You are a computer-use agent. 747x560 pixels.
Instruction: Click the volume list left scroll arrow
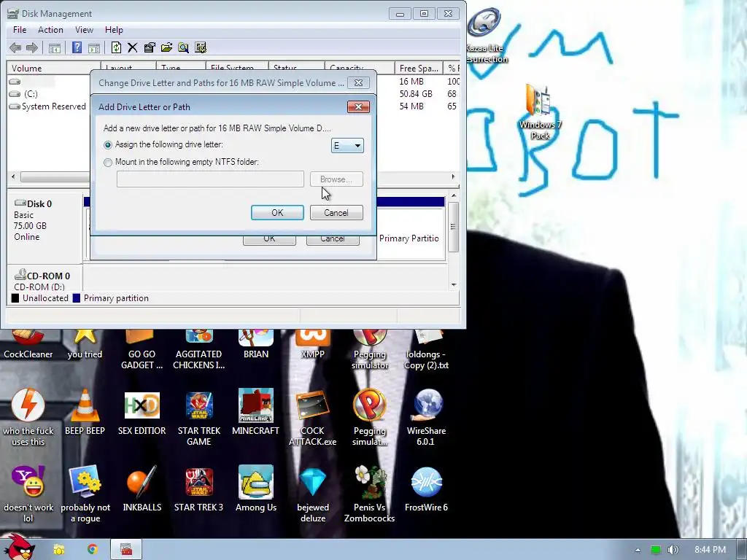pyautogui.click(x=13, y=176)
